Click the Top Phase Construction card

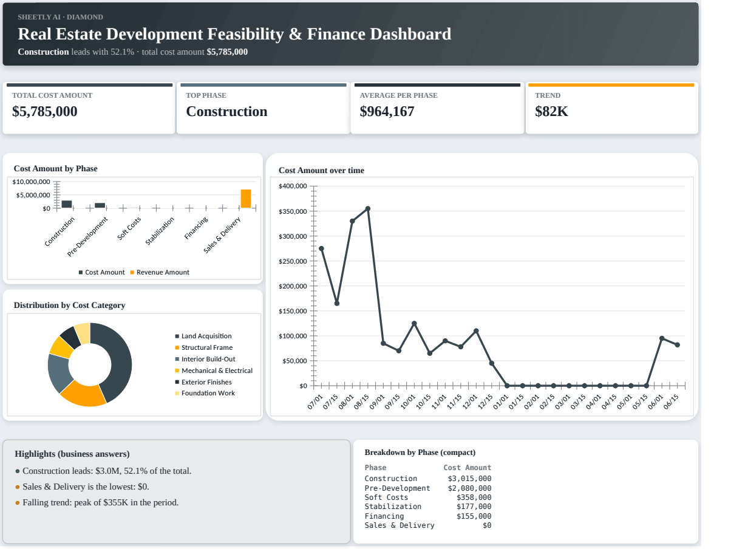(x=264, y=108)
